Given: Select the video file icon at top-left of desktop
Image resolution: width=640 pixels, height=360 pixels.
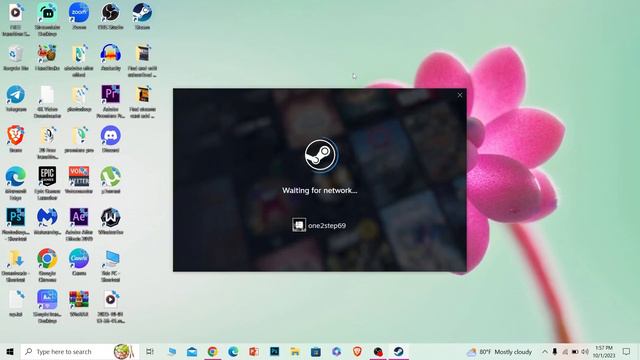Looking at the screenshot, I should tap(16, 19).
